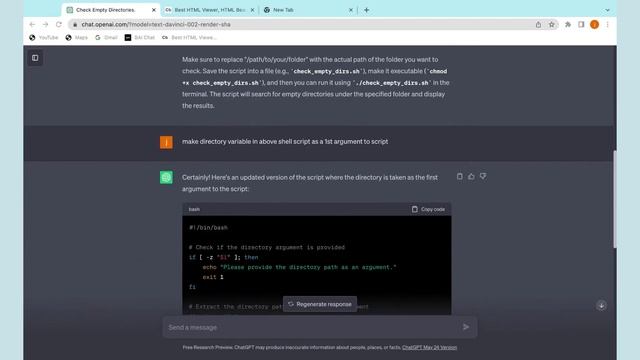Open Gmail bookmark
The height and width of the screenshot is (360, 640).
(x=106, y=38)
